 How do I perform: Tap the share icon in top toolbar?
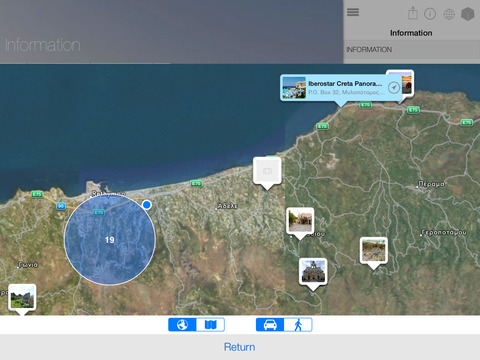click(413, 13)
